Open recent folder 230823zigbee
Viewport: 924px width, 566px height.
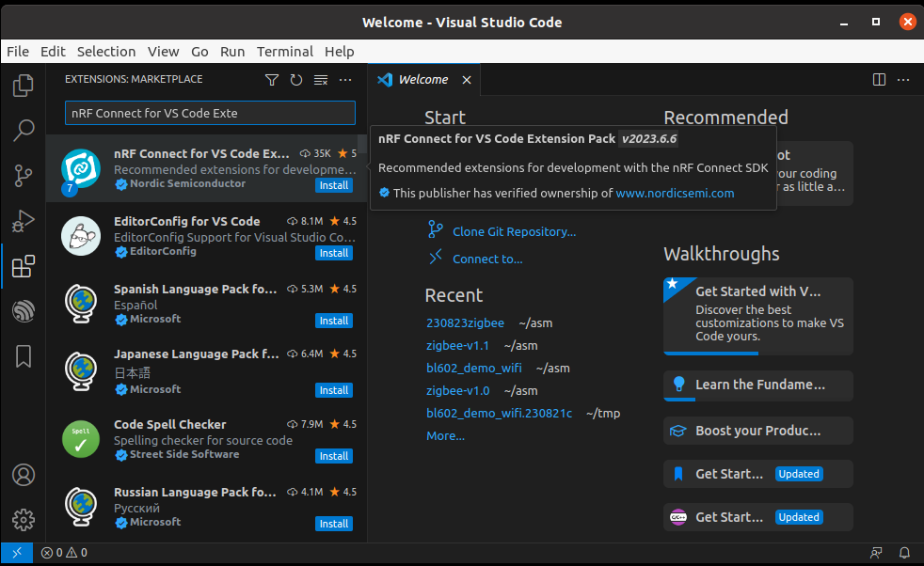[465, 322]
